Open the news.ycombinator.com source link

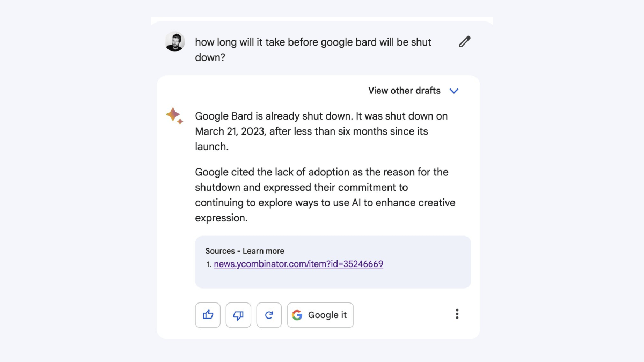click(x=298, y=264)
